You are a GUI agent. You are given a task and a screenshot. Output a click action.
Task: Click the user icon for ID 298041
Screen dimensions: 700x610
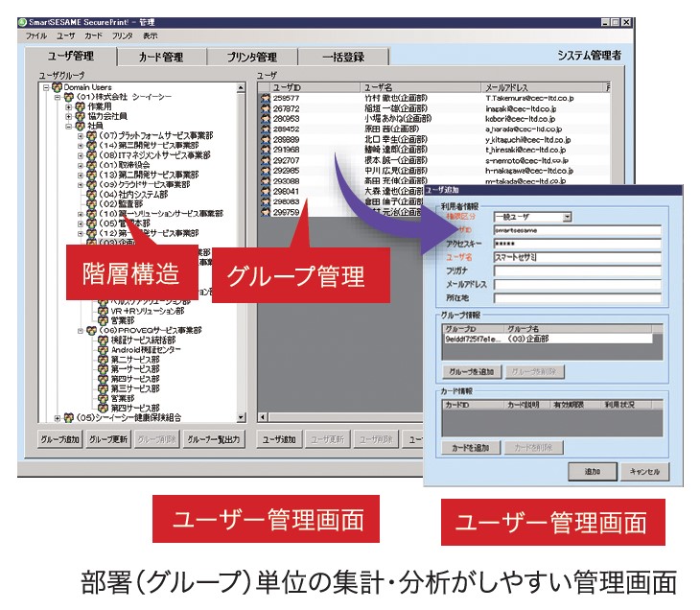click(266, 192)
